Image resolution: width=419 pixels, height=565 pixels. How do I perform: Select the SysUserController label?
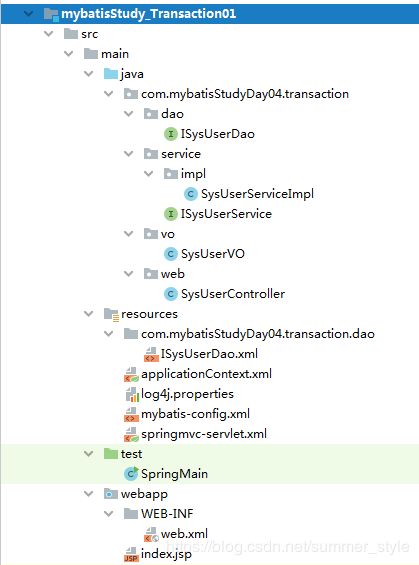[x=233, y=294]
